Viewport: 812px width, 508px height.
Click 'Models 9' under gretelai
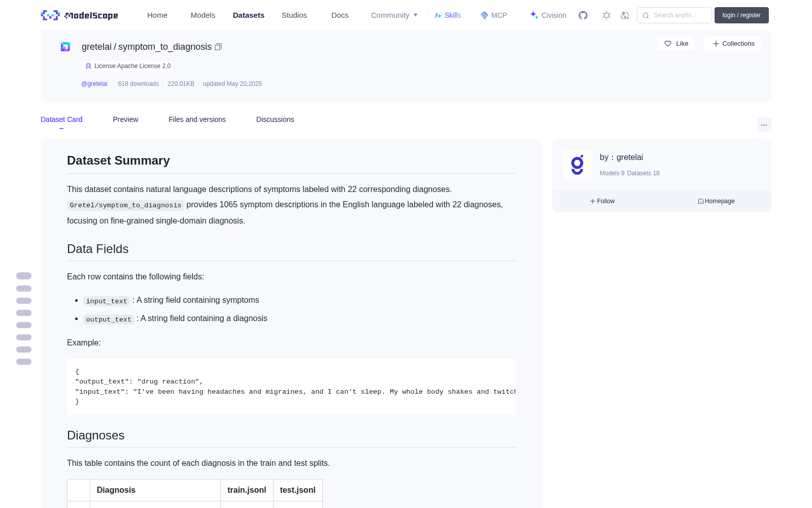click(612, 173)
